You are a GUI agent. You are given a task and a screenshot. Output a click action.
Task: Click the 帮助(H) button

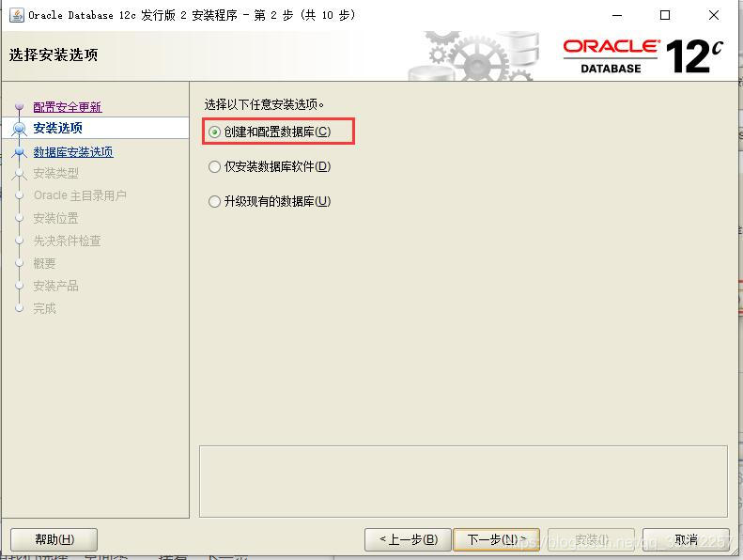point(54,539)
